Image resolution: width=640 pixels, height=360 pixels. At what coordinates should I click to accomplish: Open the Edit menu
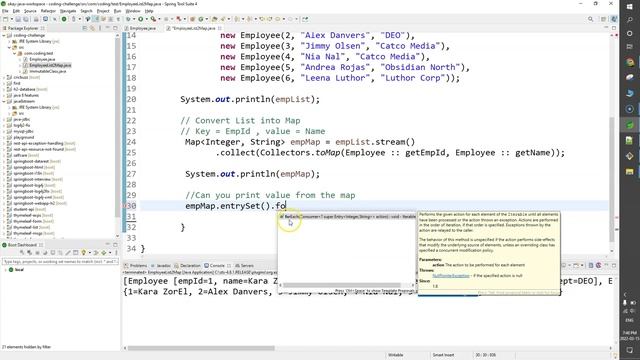(x=16, y=11)
